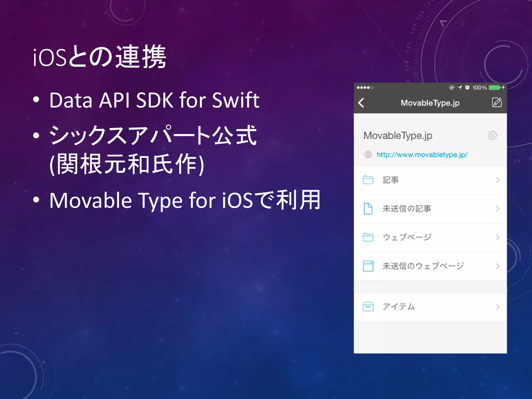This screenshot has width=532, height=399.
Task: Expand the 未送信のウェブページ row chevron
Action: pyautogui.click(x=498, y=266)
